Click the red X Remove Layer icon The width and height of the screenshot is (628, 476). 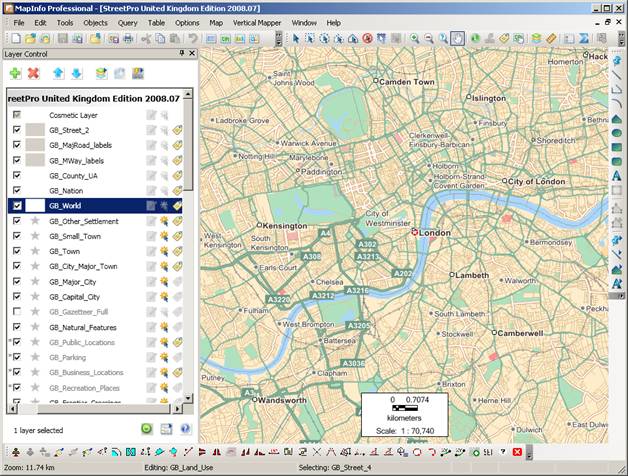pos(34,73)
